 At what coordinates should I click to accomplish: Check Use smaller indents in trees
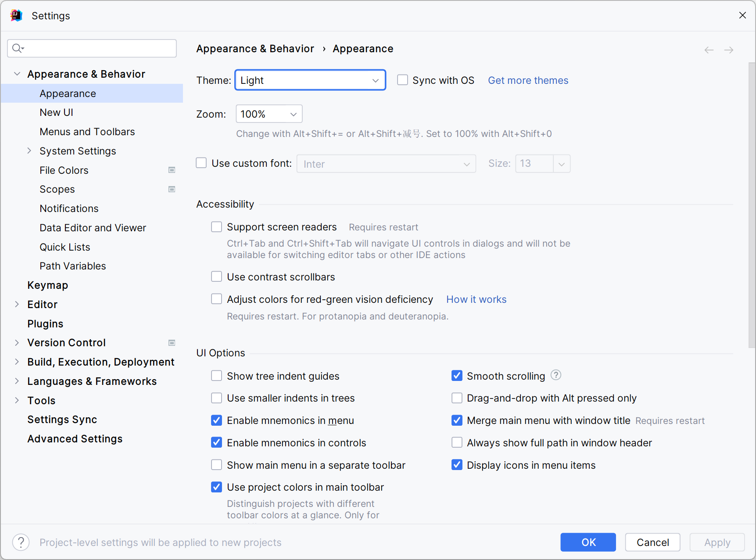click(216, 398)
